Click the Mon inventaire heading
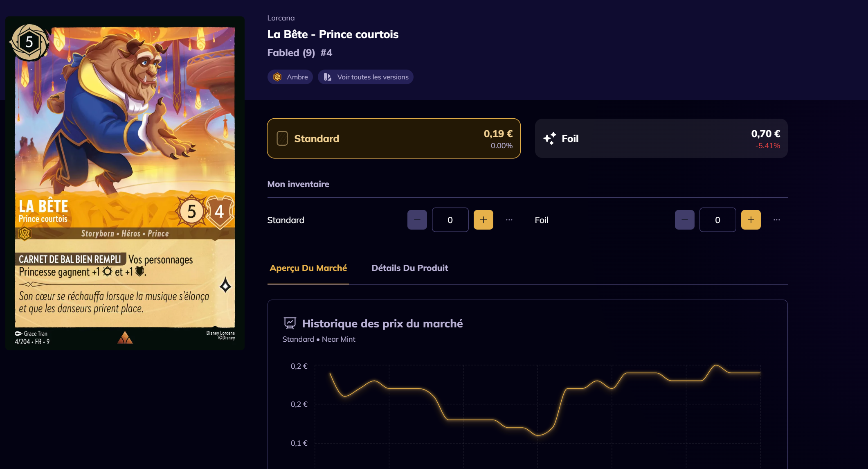The image size is (868, 469). coord(298,184)
